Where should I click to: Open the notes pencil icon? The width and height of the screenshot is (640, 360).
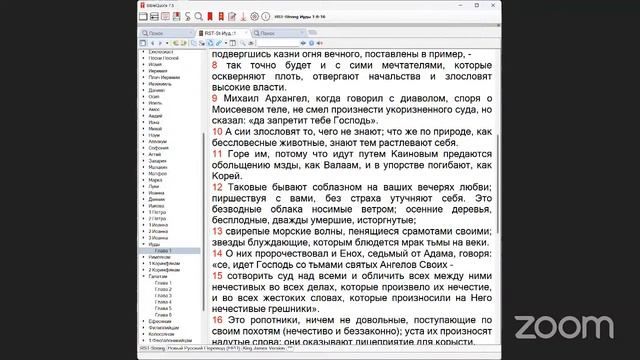pyautogui.click(x=232, y=16)
